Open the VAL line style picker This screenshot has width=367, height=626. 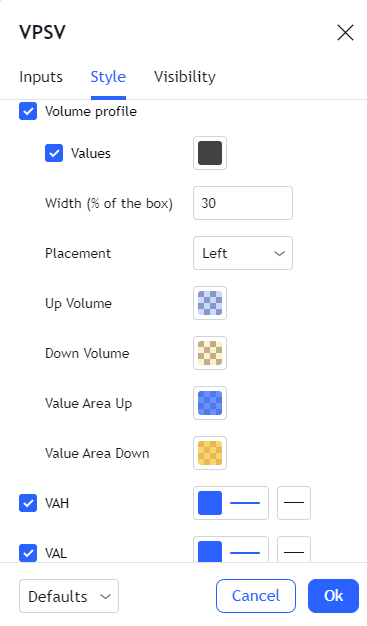[x=294, y=550]
